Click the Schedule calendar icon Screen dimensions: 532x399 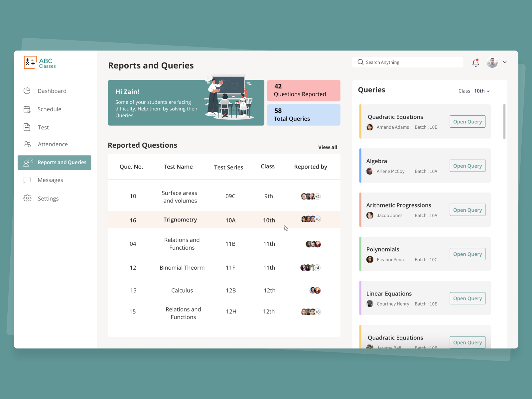point(27,109)
